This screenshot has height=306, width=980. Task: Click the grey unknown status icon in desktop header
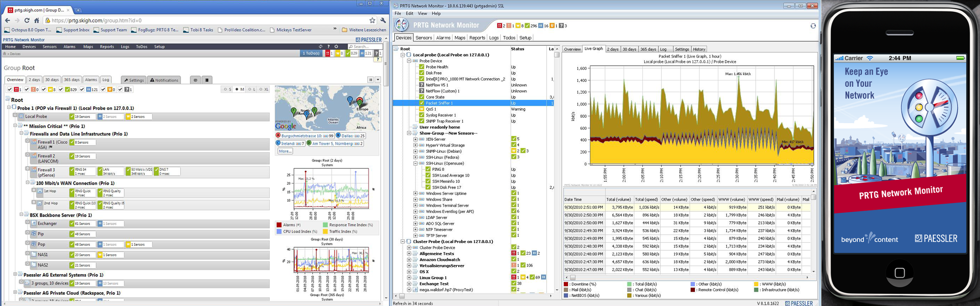click(561, 26)
